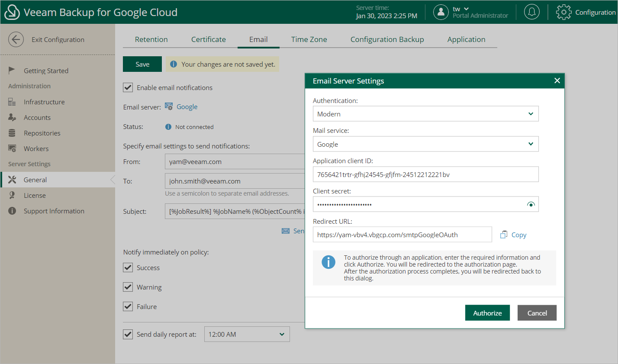Open the Configuration gear icon

click(563, 12)
